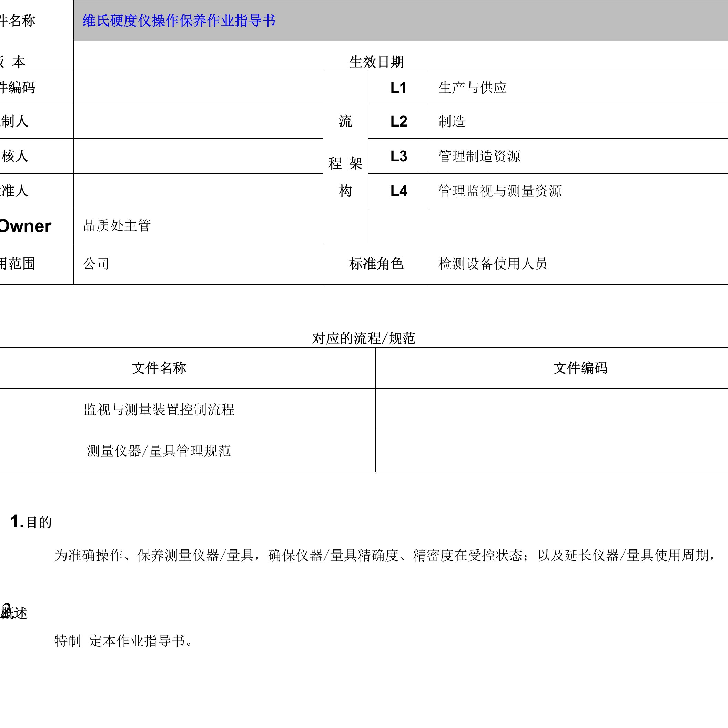728x728 pixels.
Task: Click the vertical 流程架构 cell
Action: coord(345,157)
